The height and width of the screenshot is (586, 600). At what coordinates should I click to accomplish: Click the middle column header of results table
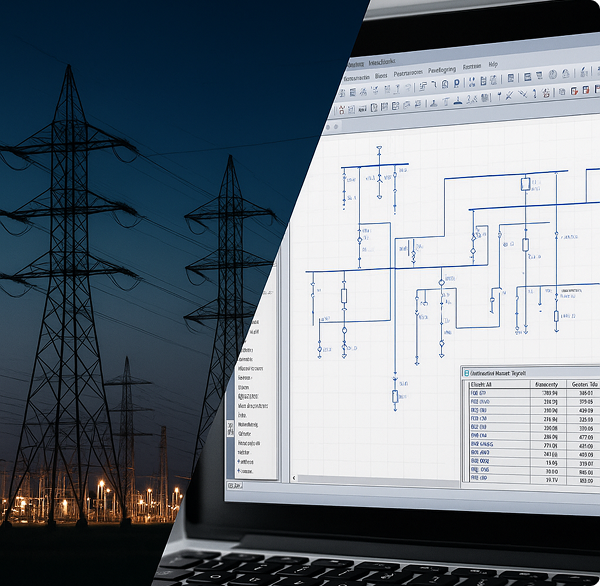click(546, 384)
